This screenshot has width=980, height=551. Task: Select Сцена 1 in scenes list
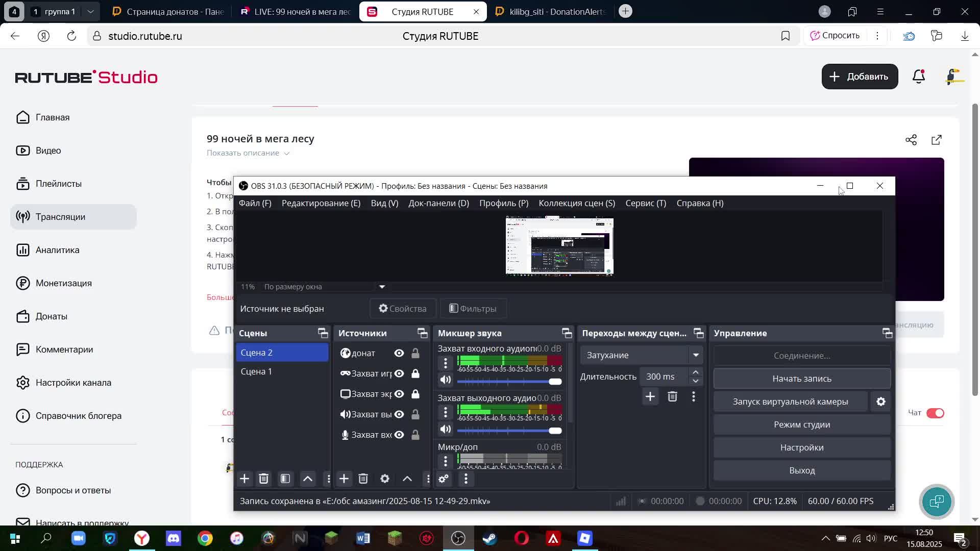[x=256, y=371]
